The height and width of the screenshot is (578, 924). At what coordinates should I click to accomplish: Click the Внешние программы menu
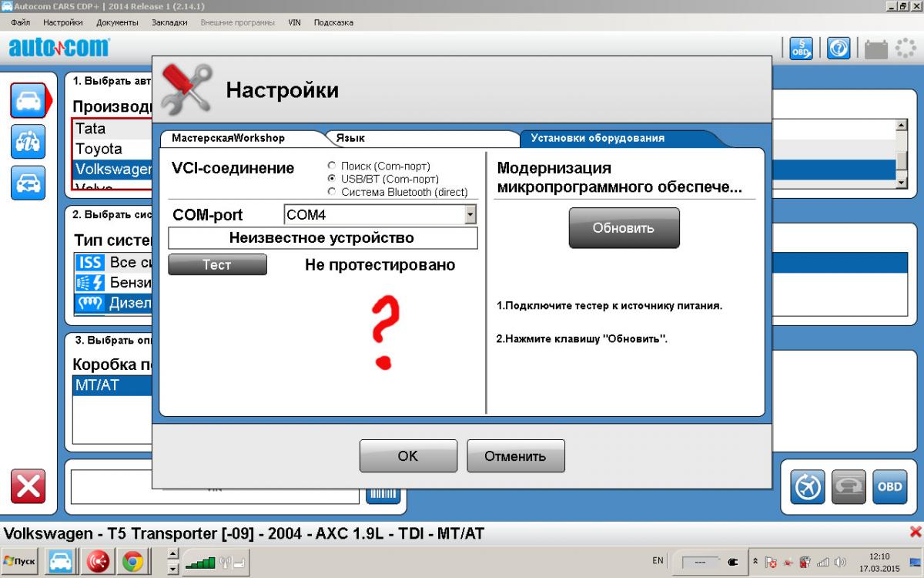[237, 22]
